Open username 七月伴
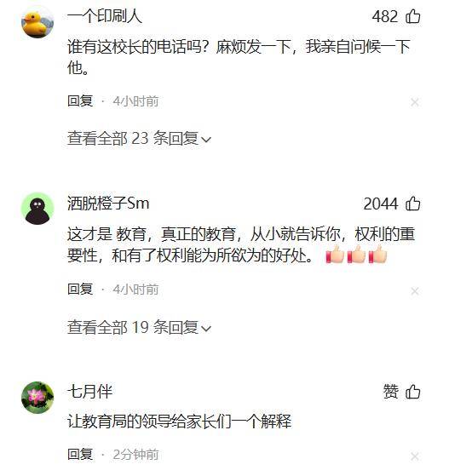This screenshot has height=476, width=449. [89, 392]
